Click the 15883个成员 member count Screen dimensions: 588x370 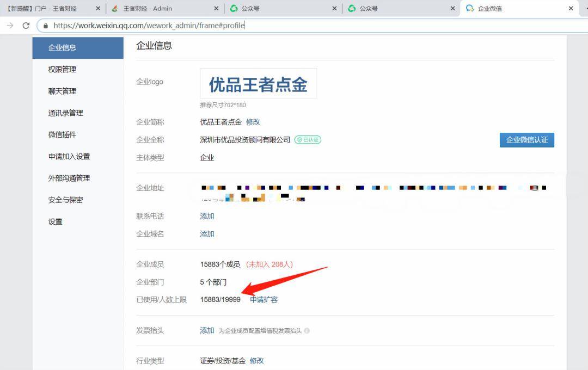tap(220, 264)
